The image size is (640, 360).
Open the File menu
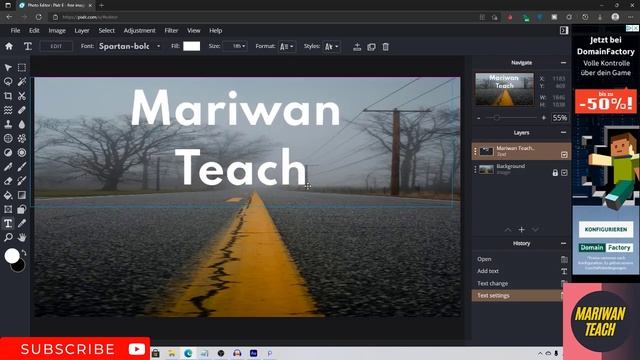(15, 31)
